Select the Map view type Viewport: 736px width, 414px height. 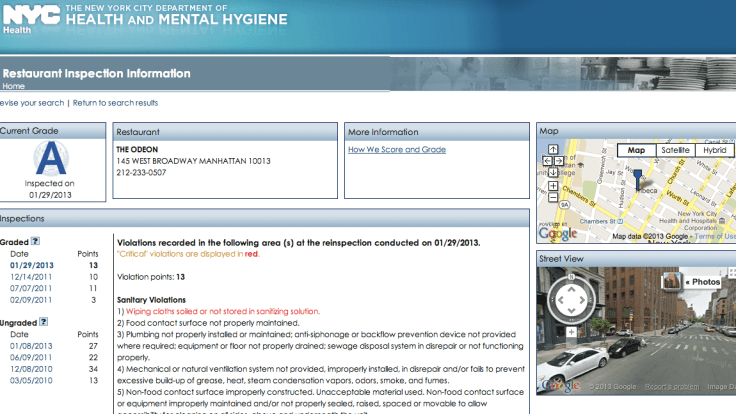pyautogui.click(x=635, y=150)
